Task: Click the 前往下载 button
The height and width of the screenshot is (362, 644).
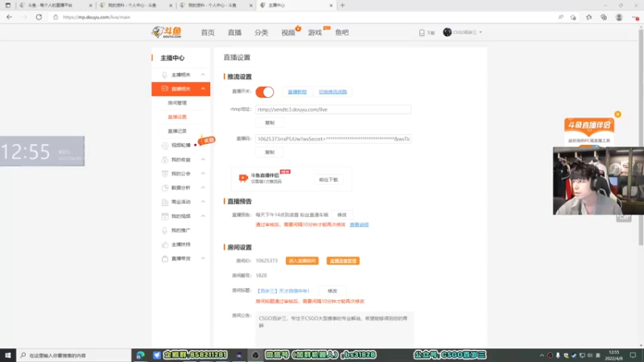Action: (328, 179)
